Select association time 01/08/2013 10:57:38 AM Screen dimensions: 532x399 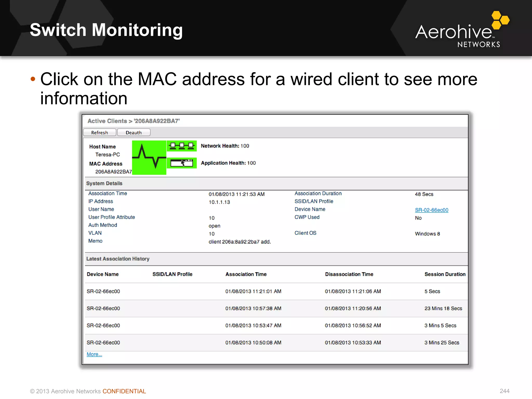point(253,308)
